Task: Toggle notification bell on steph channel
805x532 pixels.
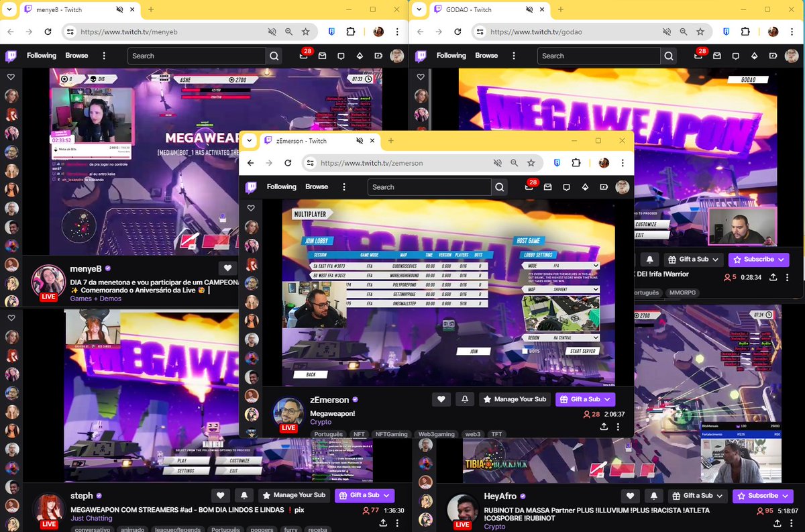Action: (x=244, y=496)
